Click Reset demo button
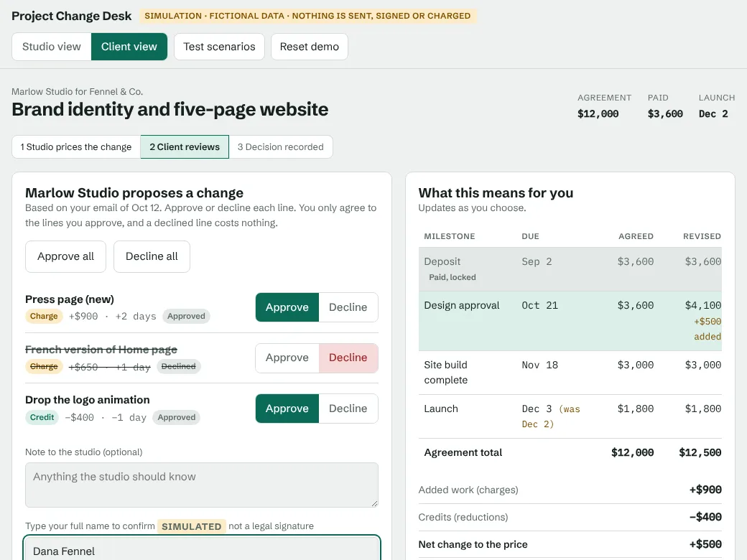Screen dimensions: 747x560 click(309, 47)
